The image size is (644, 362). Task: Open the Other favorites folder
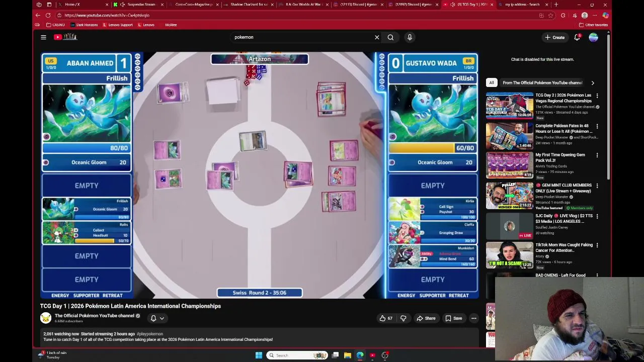pyautogui.click(x=594, y=25)
